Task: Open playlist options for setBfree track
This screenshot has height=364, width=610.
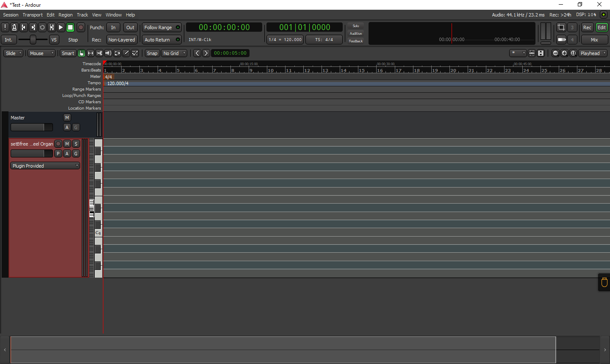Action: tap(58, 154)
